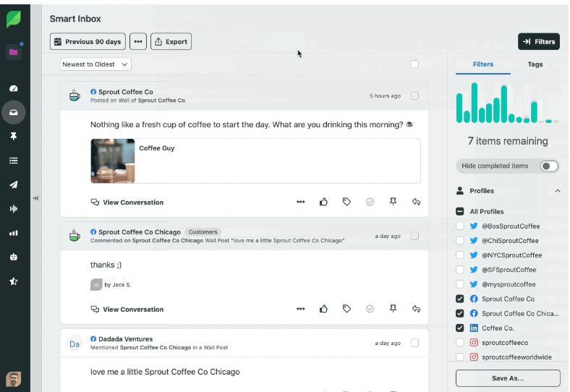This screenshot has height=392, width=570.
Task: Collapse the Profiles section chevron
Action: 558,191
